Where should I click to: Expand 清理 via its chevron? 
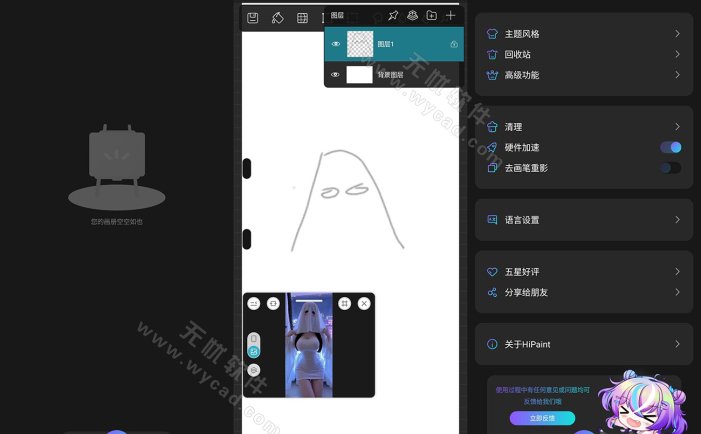click(677, 126)
